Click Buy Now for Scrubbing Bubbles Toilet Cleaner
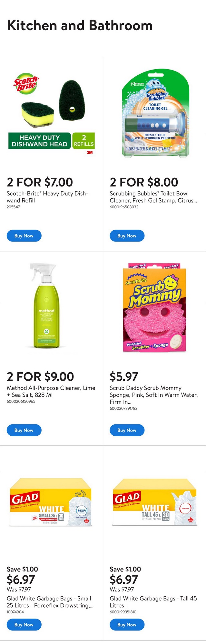Screen dimensions: 206x644 point(127,236)
